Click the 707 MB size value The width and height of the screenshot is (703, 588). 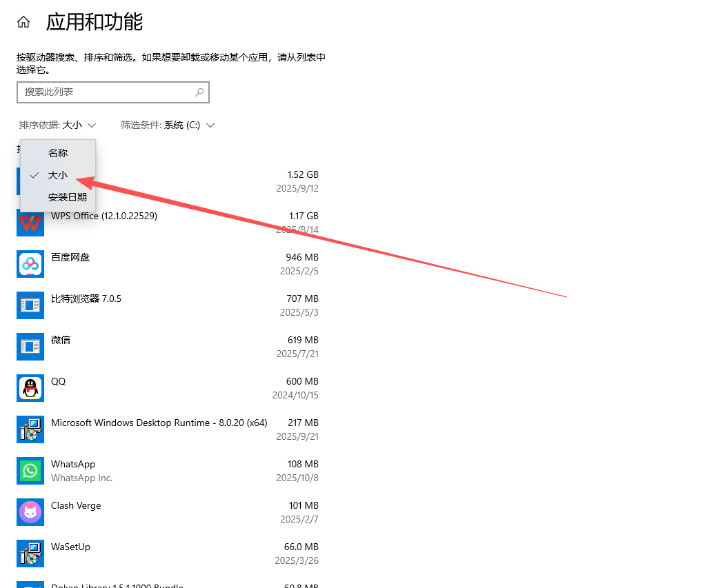click(303, 298)
